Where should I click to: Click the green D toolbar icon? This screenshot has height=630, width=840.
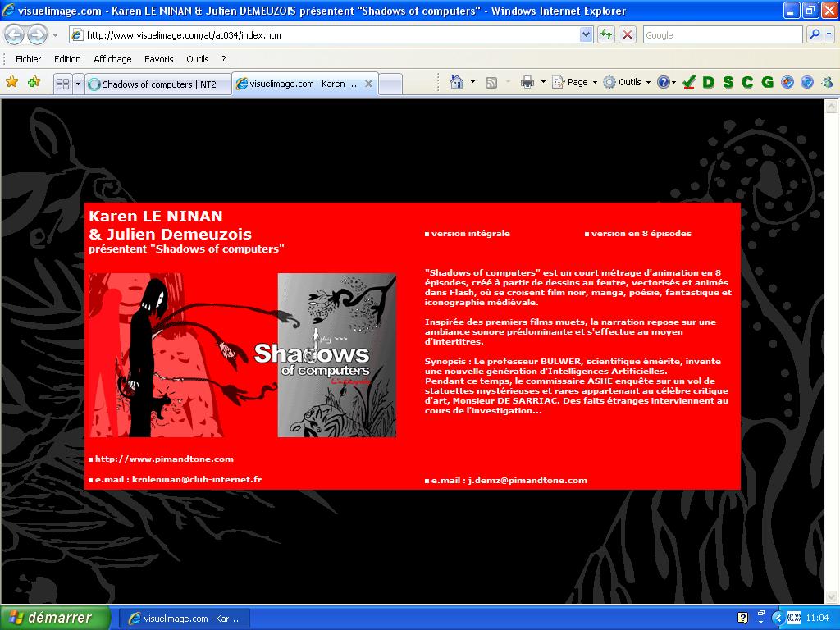click(708, 82)
